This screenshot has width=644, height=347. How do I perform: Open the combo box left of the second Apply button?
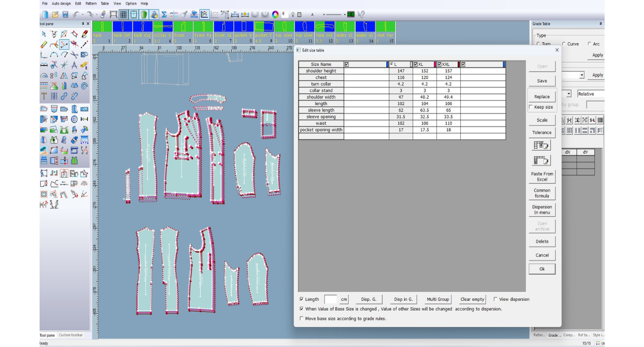pyautogui.click(x=582, y=75)
